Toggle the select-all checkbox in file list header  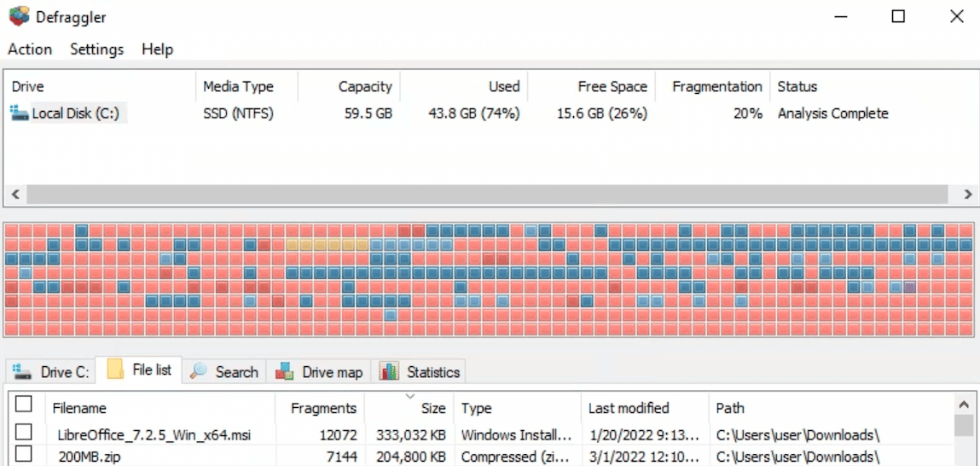point(24,404)
